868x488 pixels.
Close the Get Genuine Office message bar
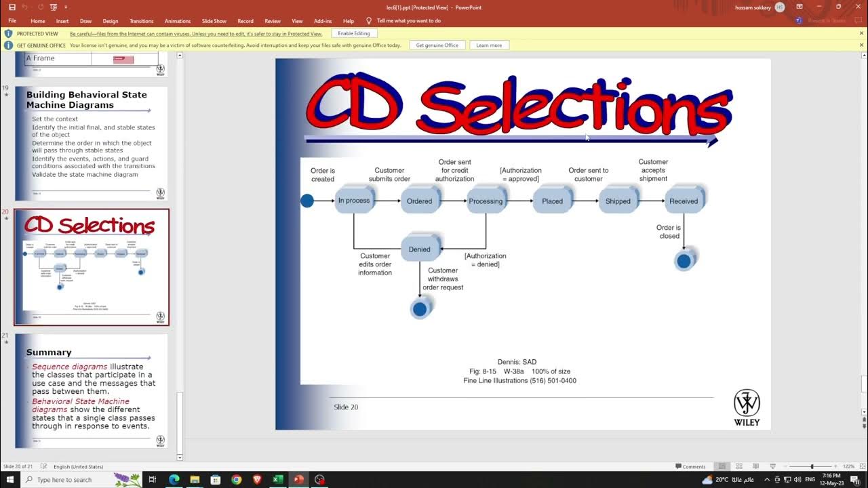(x=862, y=45)
